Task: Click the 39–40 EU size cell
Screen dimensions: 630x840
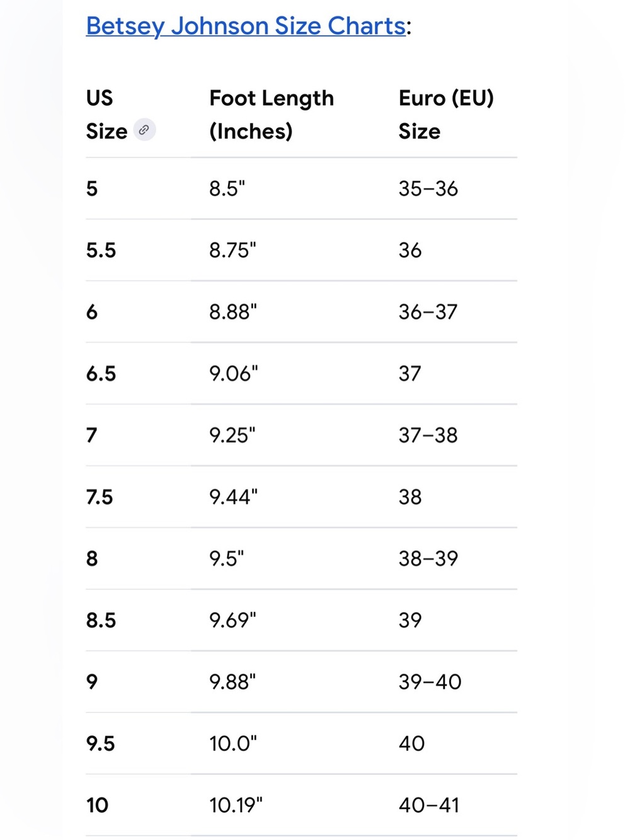Action: [430, 682]
